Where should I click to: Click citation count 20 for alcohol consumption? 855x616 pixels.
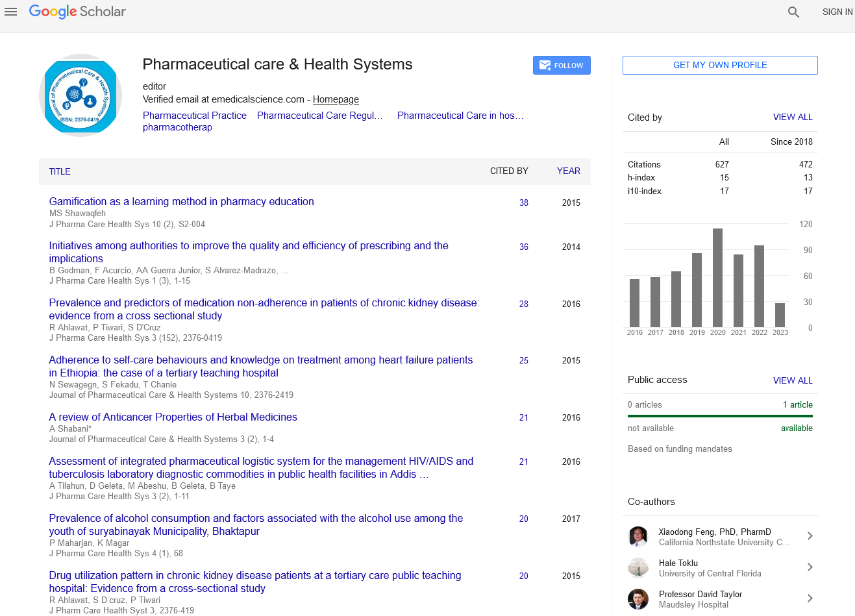524,519
